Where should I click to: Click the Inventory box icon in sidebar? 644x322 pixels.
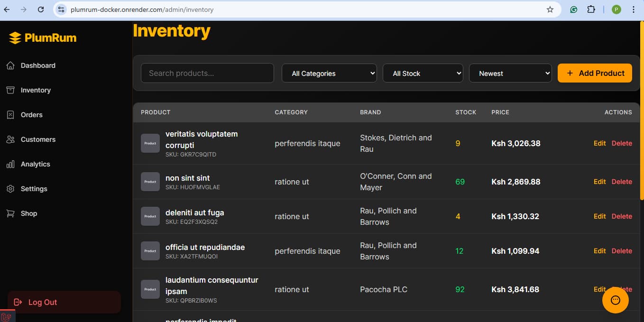point(10,90)
